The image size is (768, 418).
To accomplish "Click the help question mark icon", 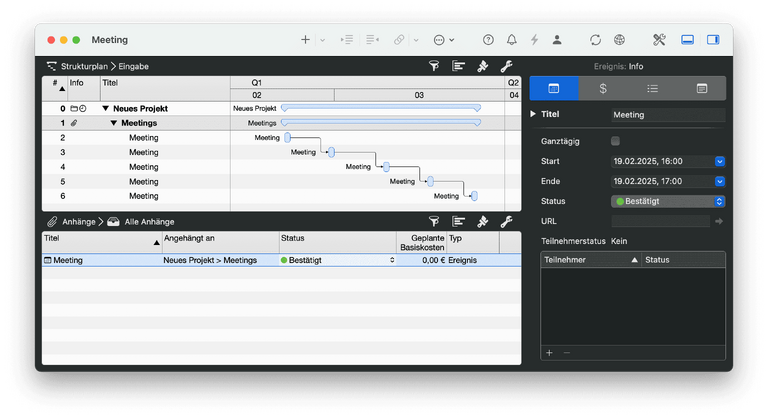I will tap(488, 40).
